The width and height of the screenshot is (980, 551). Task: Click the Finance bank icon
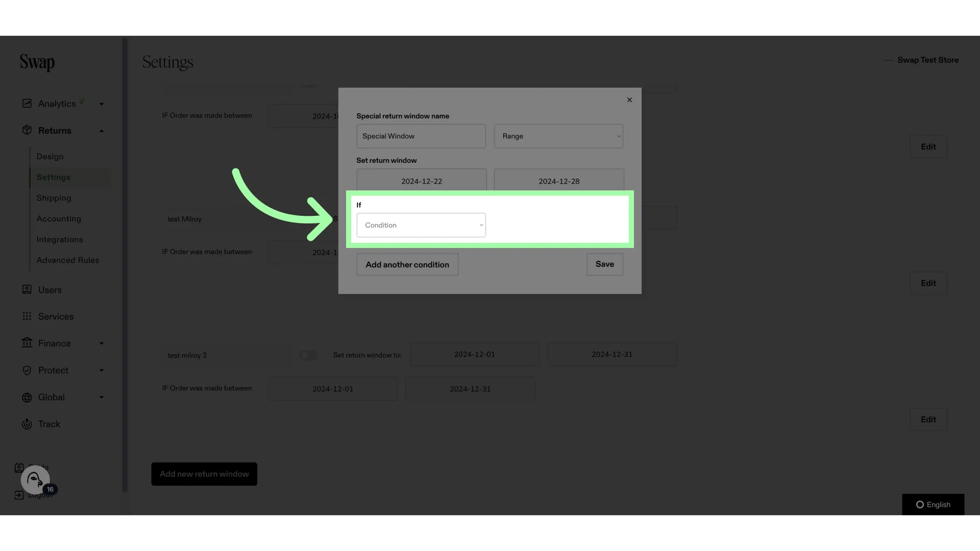pyautogui.click(x=27, y=343)
